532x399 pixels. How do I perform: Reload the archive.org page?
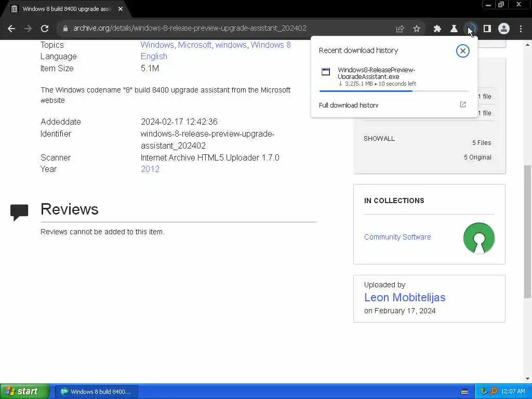[45, 29]
